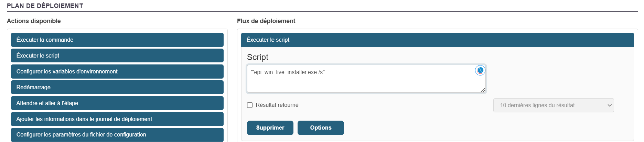The image size is (644, 142).
Task: Click the Résultat retourné label text
Action: click(x=277, y=105)
